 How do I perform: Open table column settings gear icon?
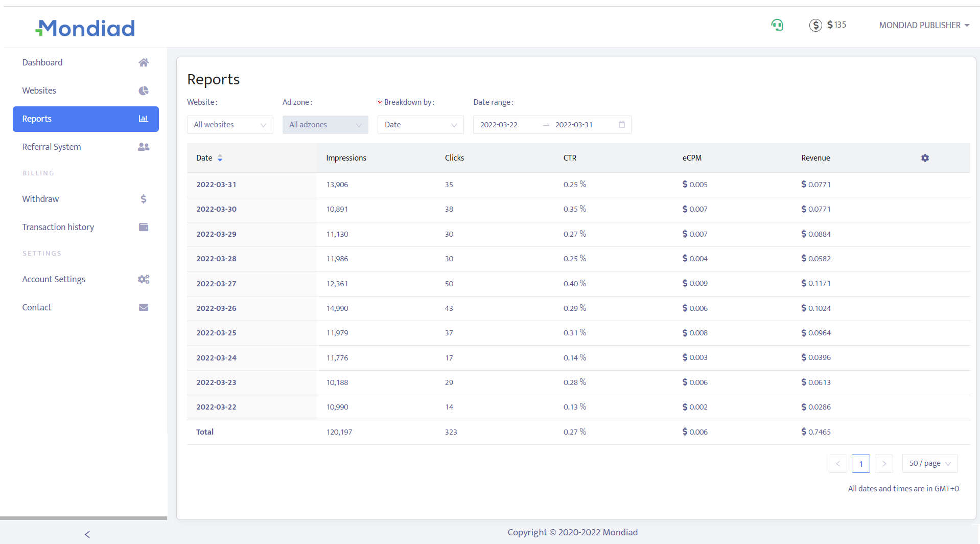pos(925,158)
